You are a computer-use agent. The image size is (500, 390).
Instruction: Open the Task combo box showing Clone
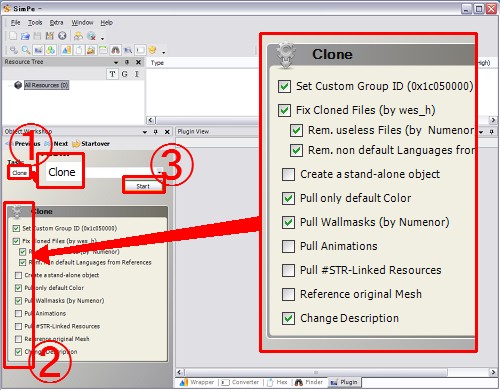85,172
